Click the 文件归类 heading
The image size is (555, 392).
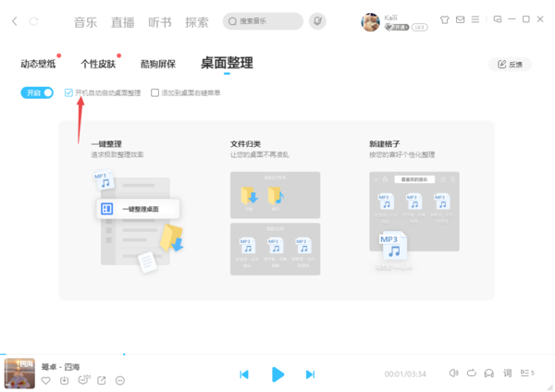[x=245, y=144]
